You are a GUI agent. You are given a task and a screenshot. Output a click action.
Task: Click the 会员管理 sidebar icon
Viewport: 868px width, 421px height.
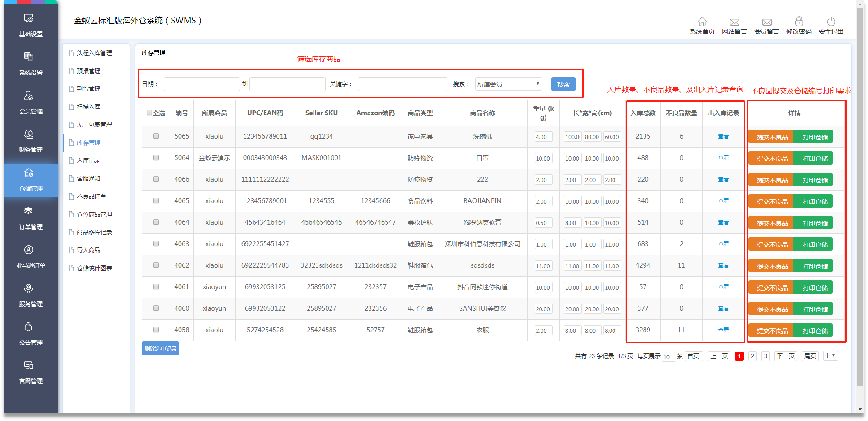coord(29,96)
